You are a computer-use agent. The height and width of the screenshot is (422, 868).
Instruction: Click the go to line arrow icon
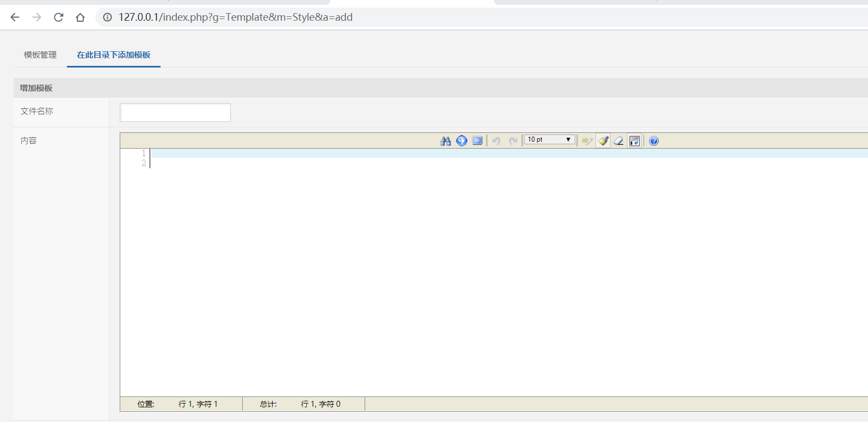tap(461, 141)
